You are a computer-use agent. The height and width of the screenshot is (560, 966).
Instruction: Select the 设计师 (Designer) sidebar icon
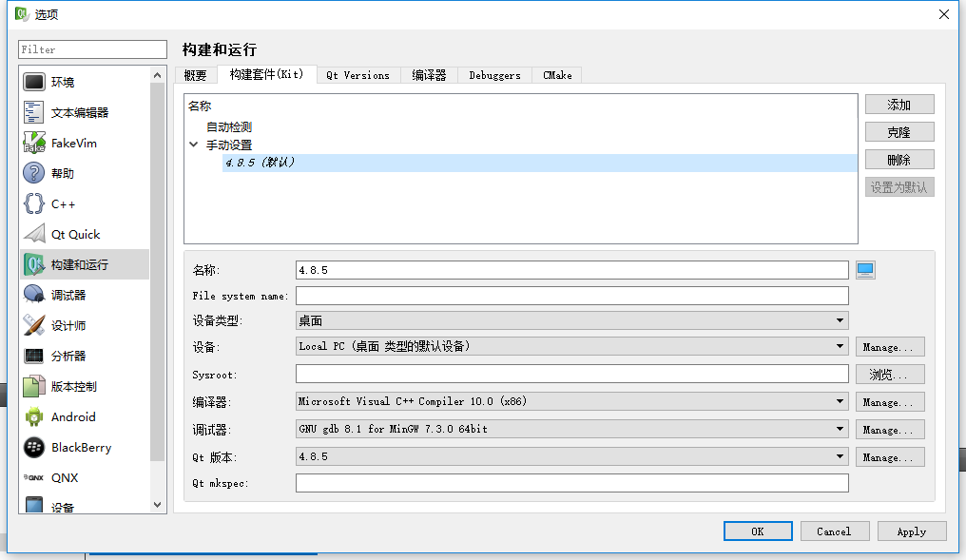(x=33, y=324)
